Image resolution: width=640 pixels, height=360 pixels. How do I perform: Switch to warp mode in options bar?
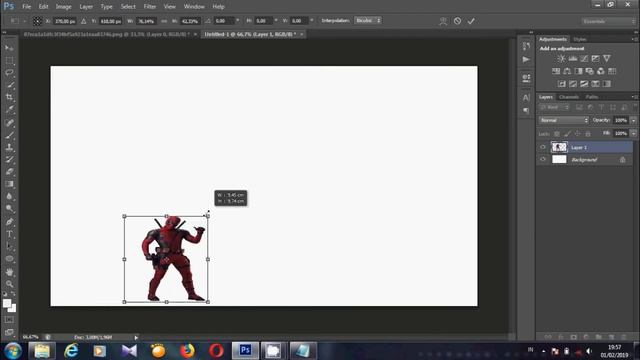point(443,21)
